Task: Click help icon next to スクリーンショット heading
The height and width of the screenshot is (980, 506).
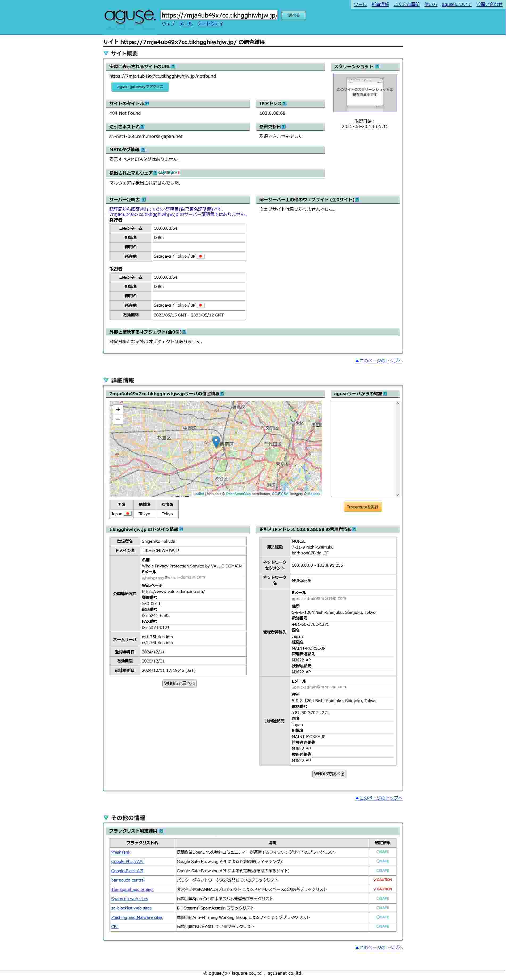Action: (x=377, y=67)
